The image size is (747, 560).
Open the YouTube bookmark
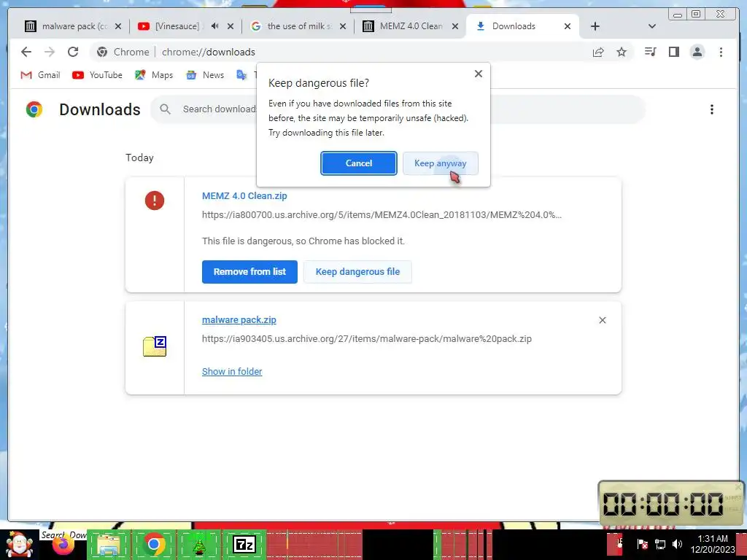pyautogui.click(x=97, y=75)
